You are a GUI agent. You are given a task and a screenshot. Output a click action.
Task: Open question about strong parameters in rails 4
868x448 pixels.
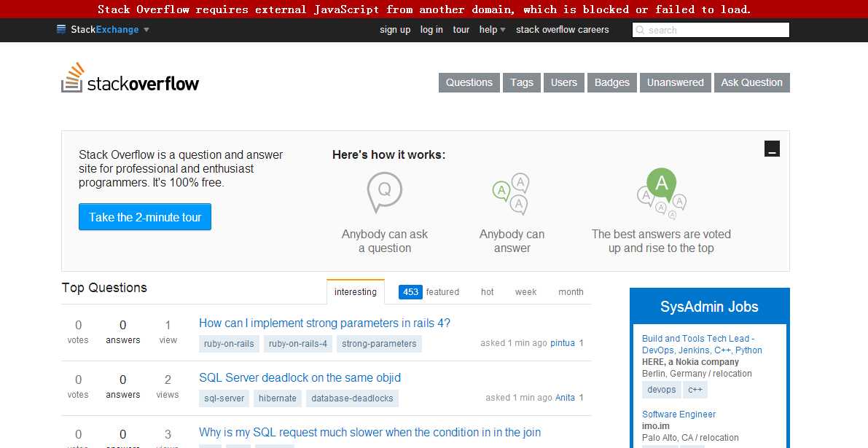pos(324,323)
